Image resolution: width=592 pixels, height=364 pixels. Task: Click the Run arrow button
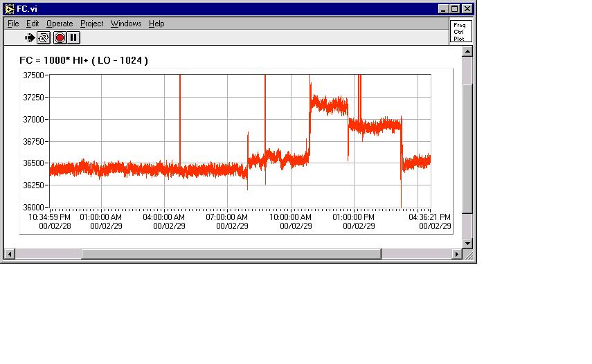[x=30, y=37]
